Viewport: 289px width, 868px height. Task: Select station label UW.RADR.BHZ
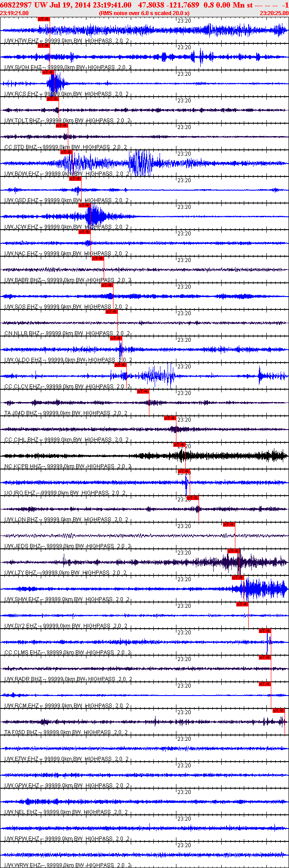23,679
